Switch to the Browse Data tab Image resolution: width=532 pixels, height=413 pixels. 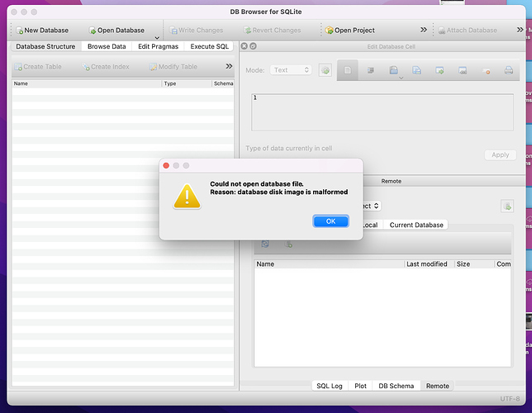click(x=107, y=46)
